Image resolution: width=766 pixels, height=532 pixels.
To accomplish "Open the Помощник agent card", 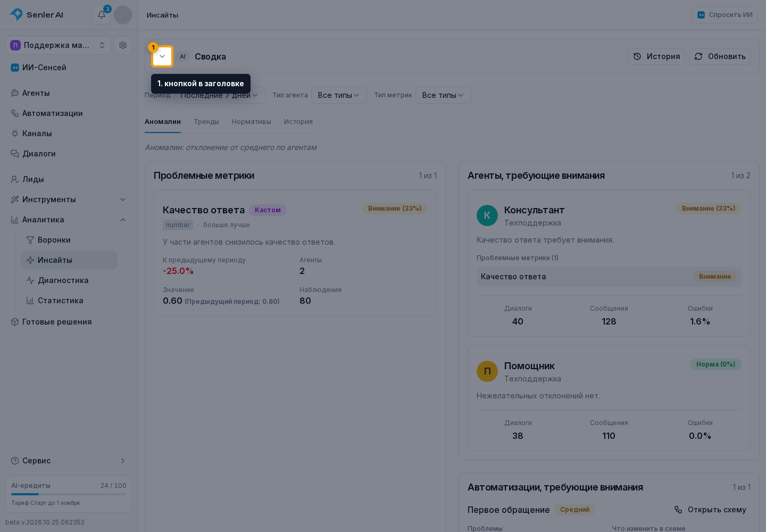I will [609, 398].
